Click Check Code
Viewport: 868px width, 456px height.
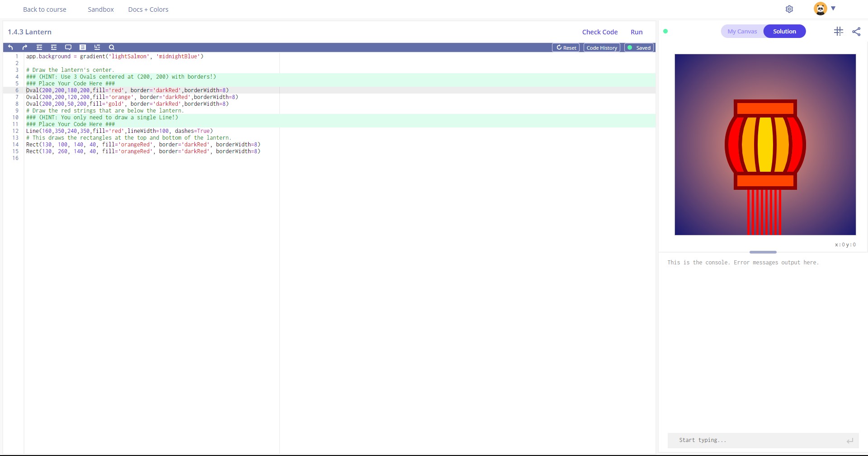[x=599, y=32]
